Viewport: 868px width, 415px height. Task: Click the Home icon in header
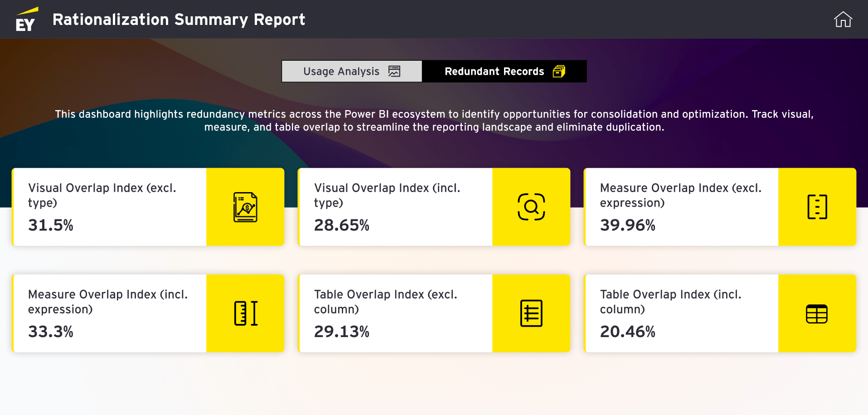[x=843, y=19]
